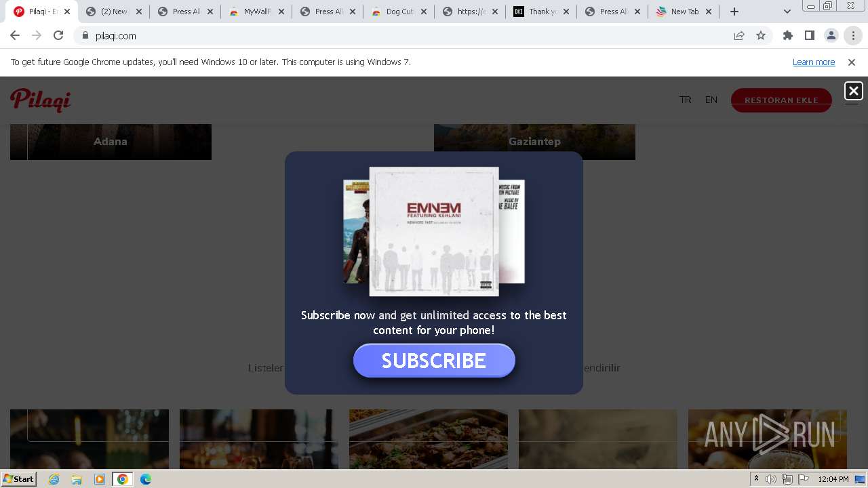Switch to the (2) New tab
This screenshot has width=868, height=488.
coord(114,12)
